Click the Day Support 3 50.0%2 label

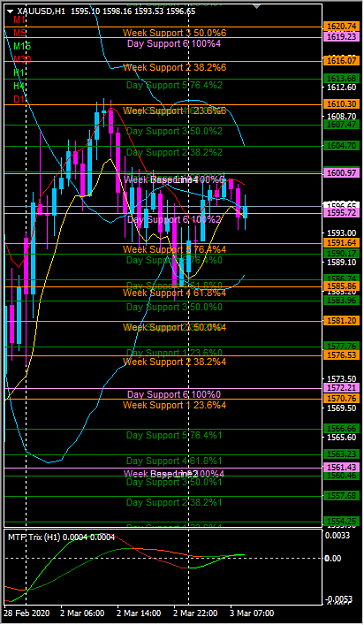174,131
